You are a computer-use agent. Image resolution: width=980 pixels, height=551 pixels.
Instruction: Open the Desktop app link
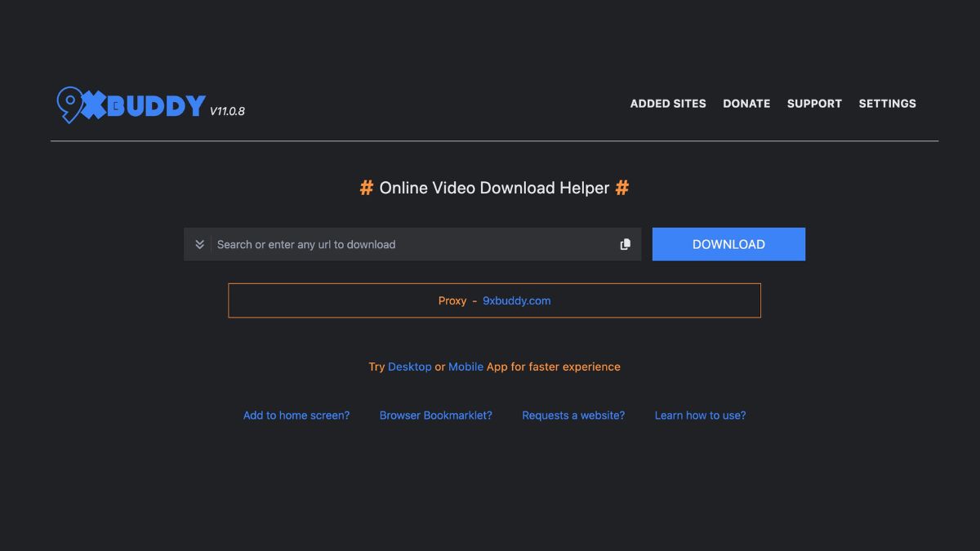(x=409, y=367)
